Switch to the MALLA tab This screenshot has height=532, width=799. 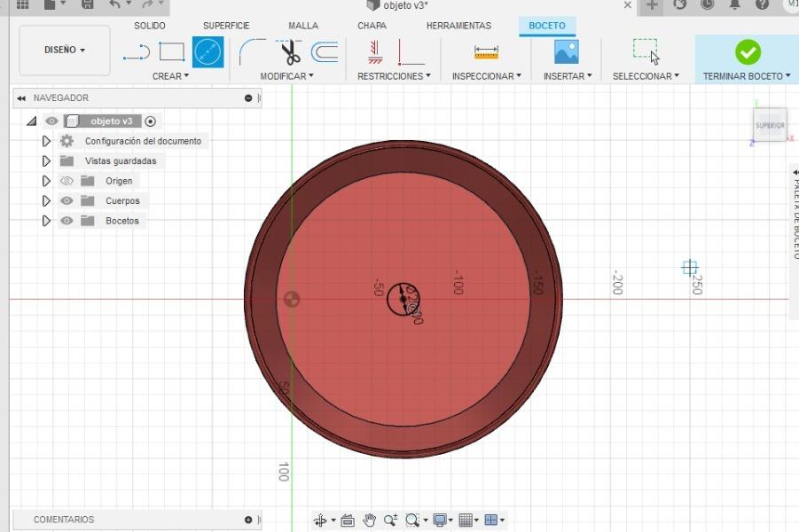point(303,26)
